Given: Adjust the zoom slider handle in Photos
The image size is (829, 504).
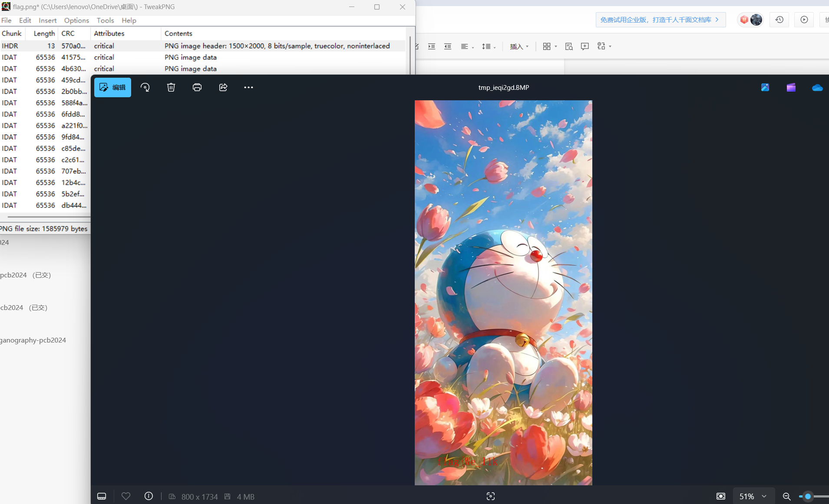Looking at the screenshot, I should 808,496.
